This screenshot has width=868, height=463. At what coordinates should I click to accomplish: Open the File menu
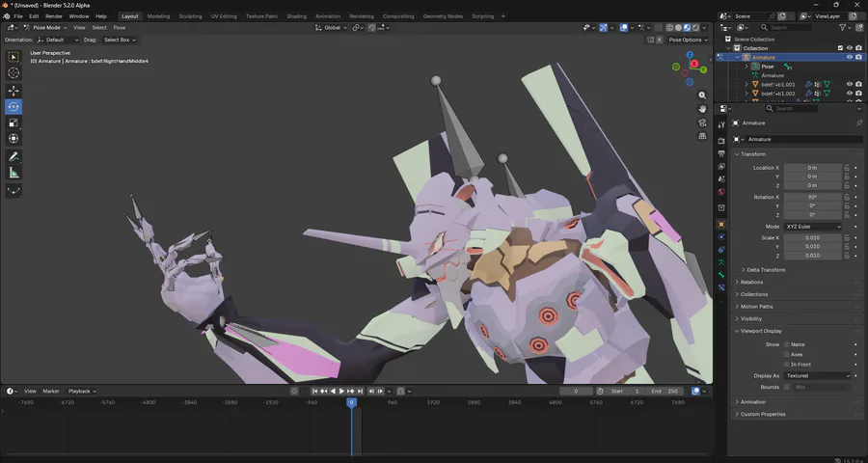[18, 16]
